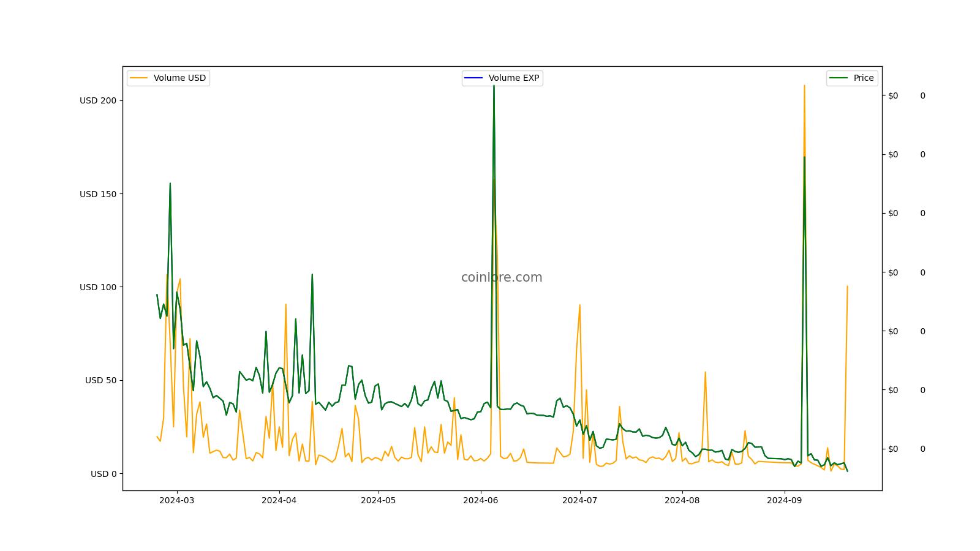
Task: Select the USD 100 y-axis label
Action: (x=98, y=287)
